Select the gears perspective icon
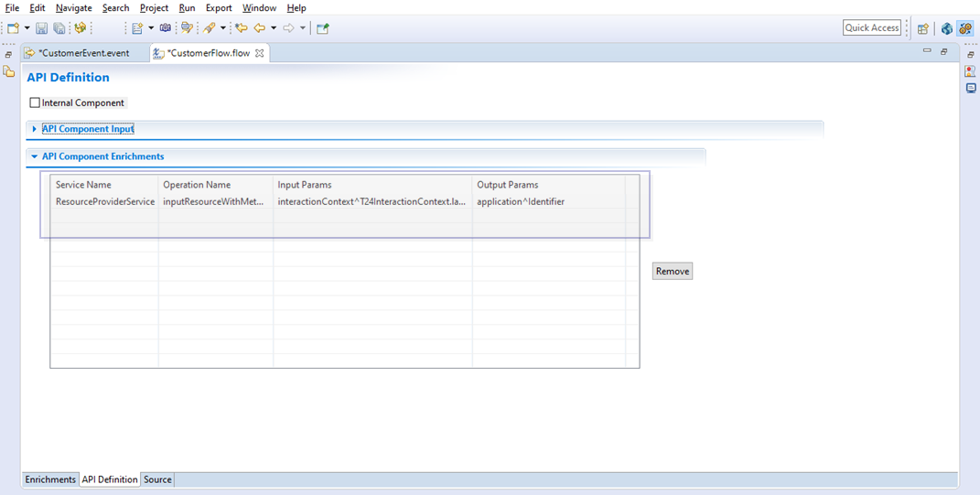Viewport: 980px width, 495px height. coord(964,28)
